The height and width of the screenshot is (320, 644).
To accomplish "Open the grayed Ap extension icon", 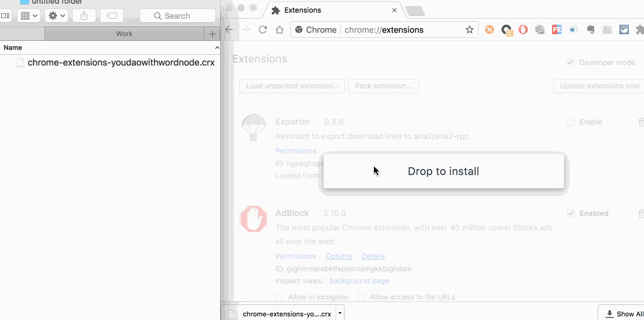I will click(x=607, y=29).
